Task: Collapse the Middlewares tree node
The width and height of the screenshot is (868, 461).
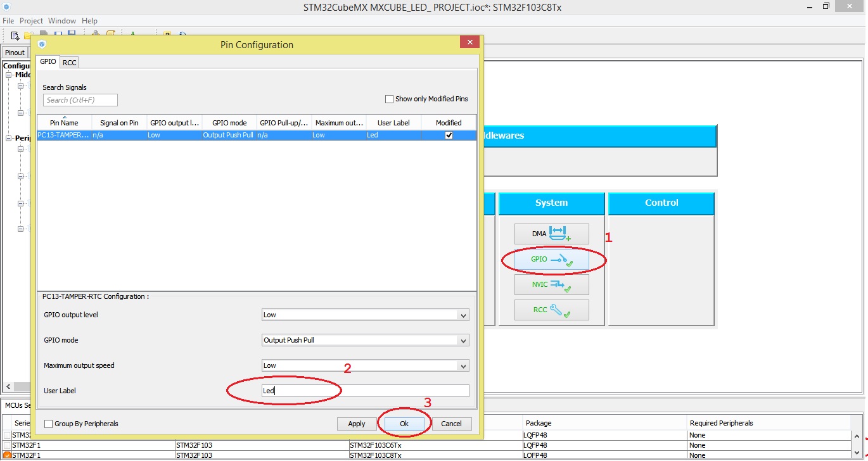Action: click(10, 75)
